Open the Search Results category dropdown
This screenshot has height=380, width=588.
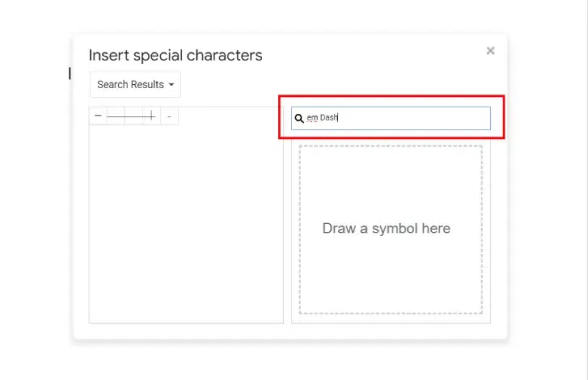(135, 85)
